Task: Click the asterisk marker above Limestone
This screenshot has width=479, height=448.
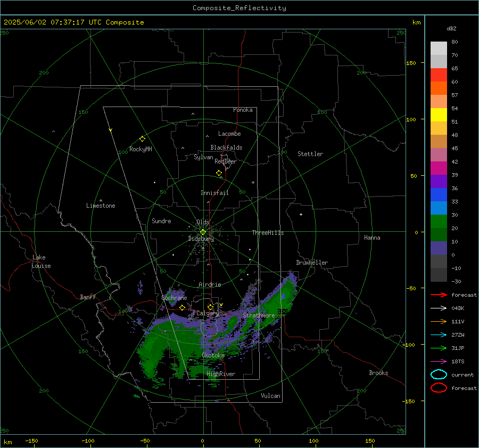Action: (x=101, y=201)
